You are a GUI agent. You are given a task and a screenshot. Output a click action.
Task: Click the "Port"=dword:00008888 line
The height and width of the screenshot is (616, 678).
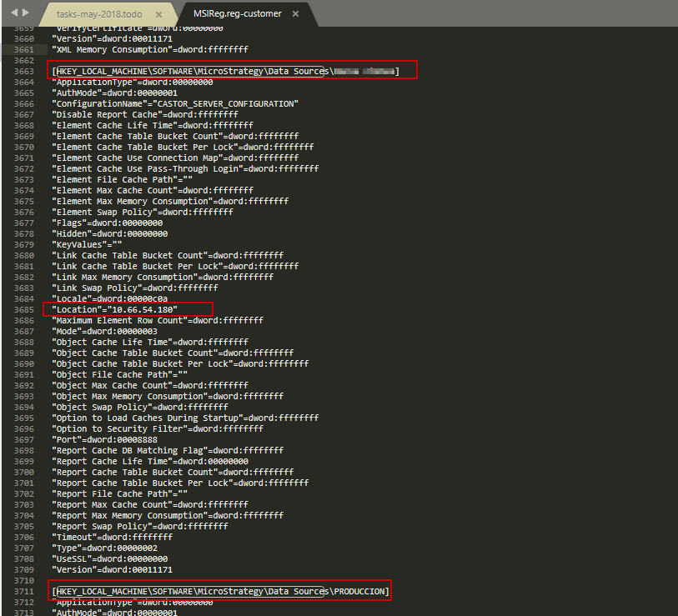pos(104,439)
